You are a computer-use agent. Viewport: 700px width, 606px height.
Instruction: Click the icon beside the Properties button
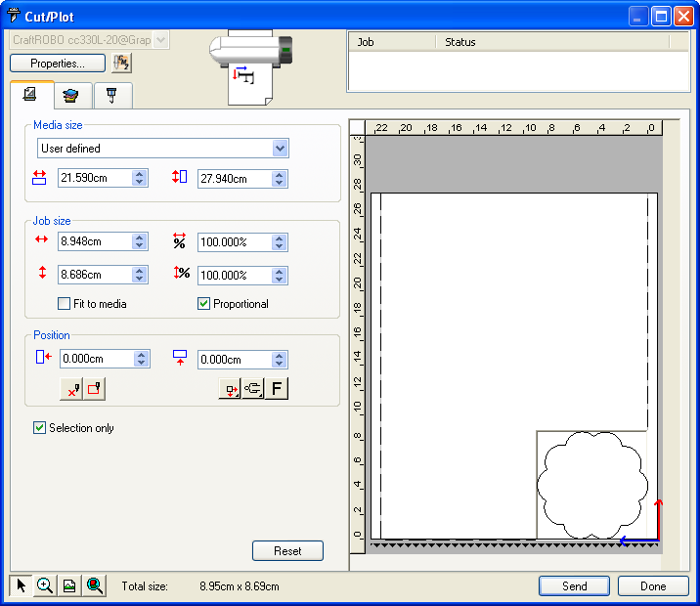click(x=122, y=64)
